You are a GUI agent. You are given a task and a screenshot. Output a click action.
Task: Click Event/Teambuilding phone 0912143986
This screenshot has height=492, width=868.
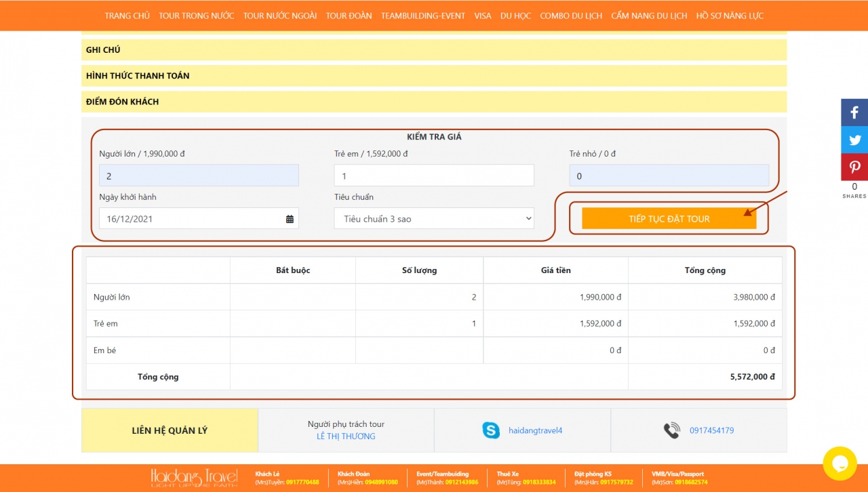[461, 483]
